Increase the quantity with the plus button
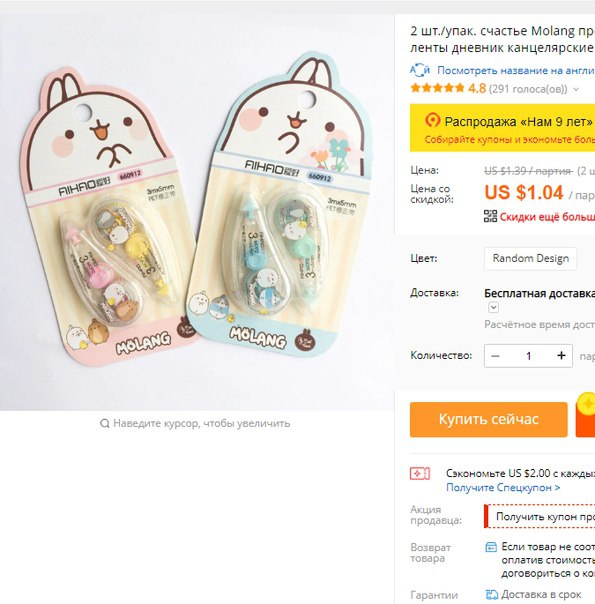This screenshot has width=595, height=604. click(x=561, y=356)
